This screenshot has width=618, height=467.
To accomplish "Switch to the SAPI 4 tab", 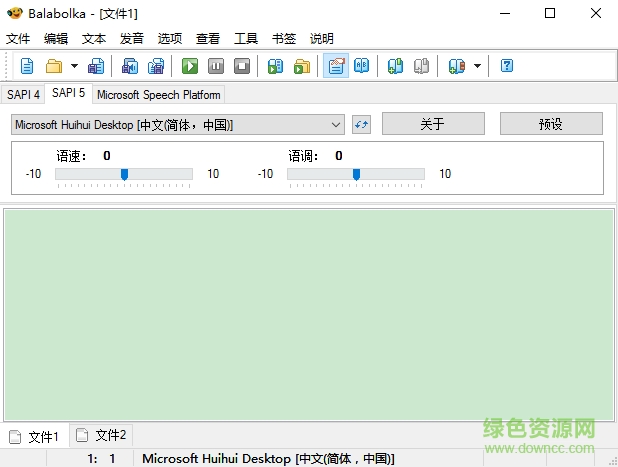I will point(23,95).
